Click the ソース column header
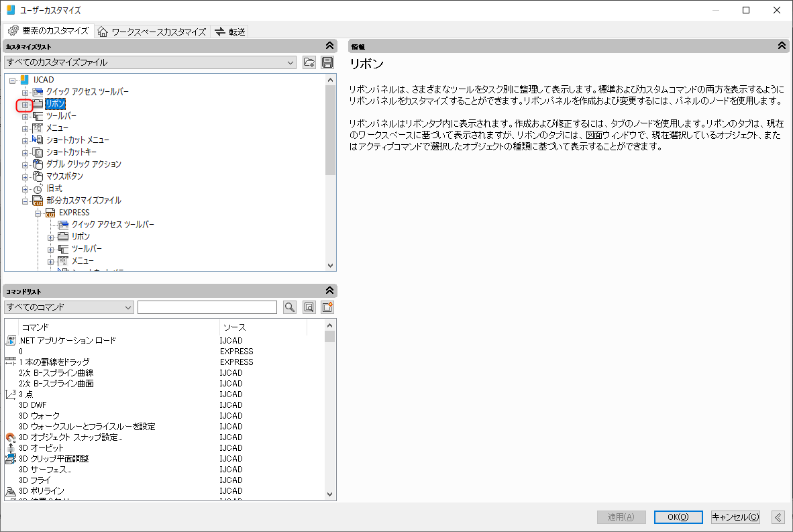Screen dimensions: 793x532 tap(263, 327)
